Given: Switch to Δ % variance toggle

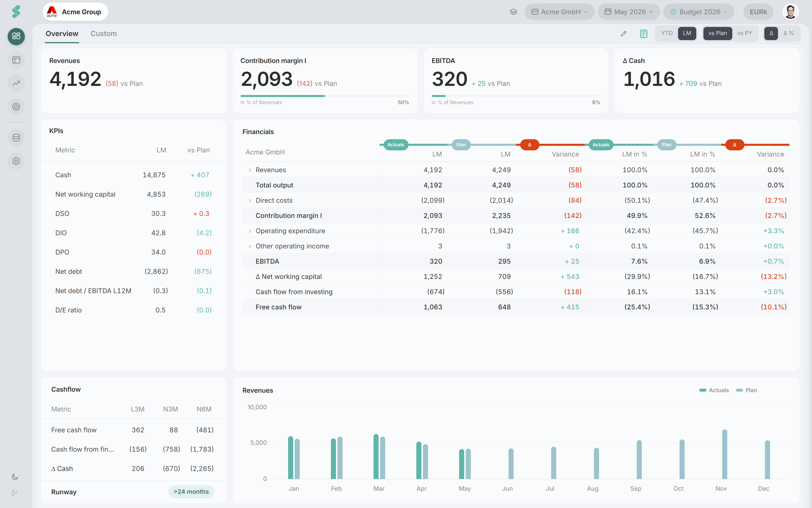Looking at the screenshot, I should click(x=788, y=33).
